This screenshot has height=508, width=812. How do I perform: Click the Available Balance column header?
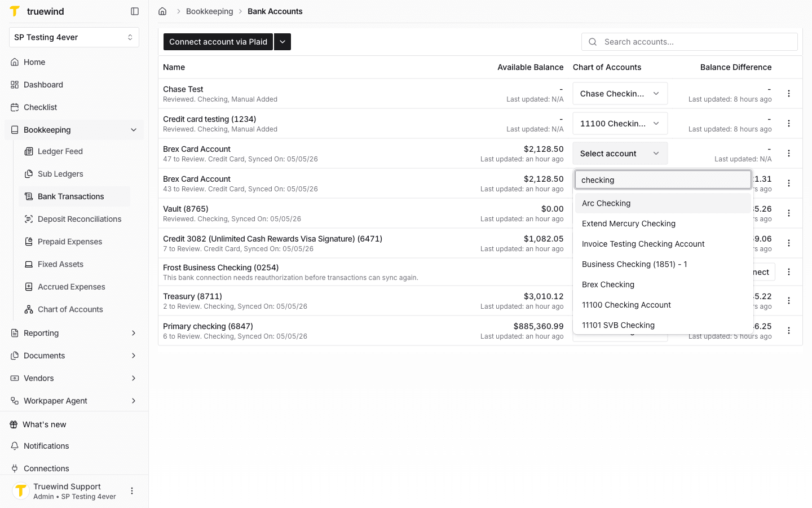530,67
